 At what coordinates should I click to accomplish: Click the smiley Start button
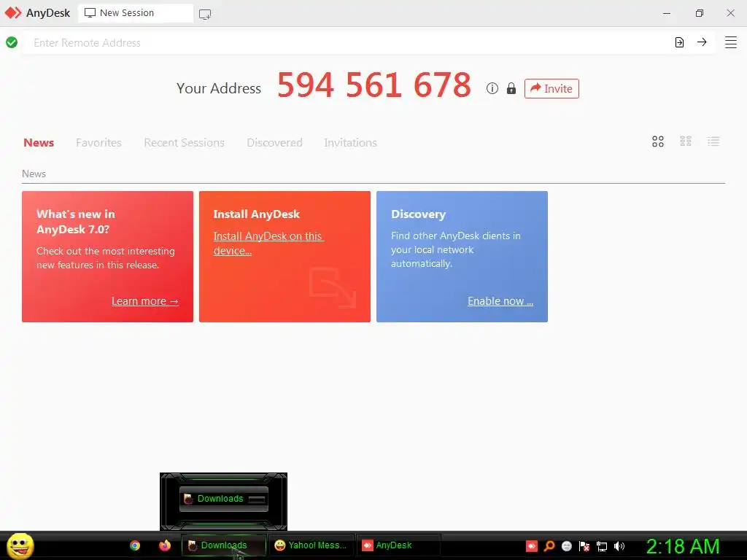pyautogui.click(x=20, y=545)
